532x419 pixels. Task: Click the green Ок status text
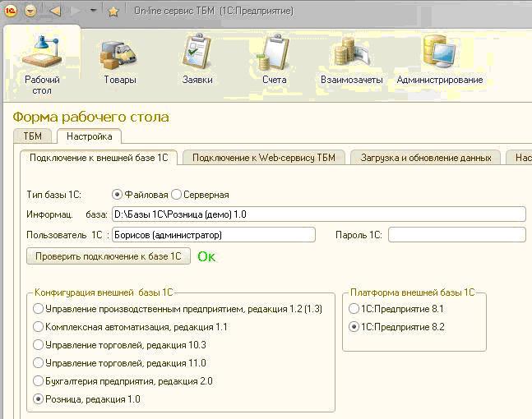coord(206,256)
